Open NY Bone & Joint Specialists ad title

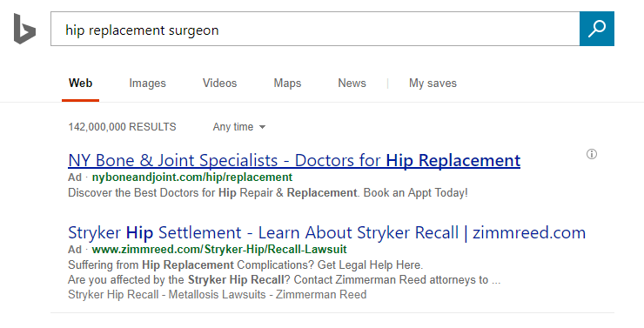tap(294, 160)
